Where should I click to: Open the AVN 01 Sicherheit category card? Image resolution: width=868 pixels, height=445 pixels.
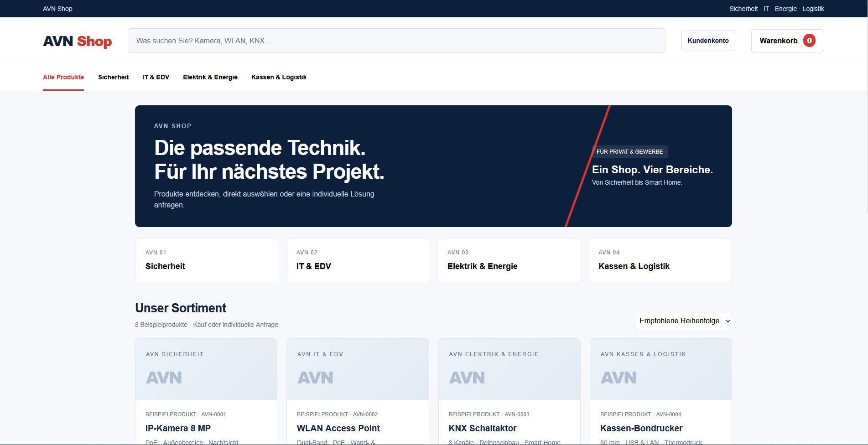pos(207,260)
